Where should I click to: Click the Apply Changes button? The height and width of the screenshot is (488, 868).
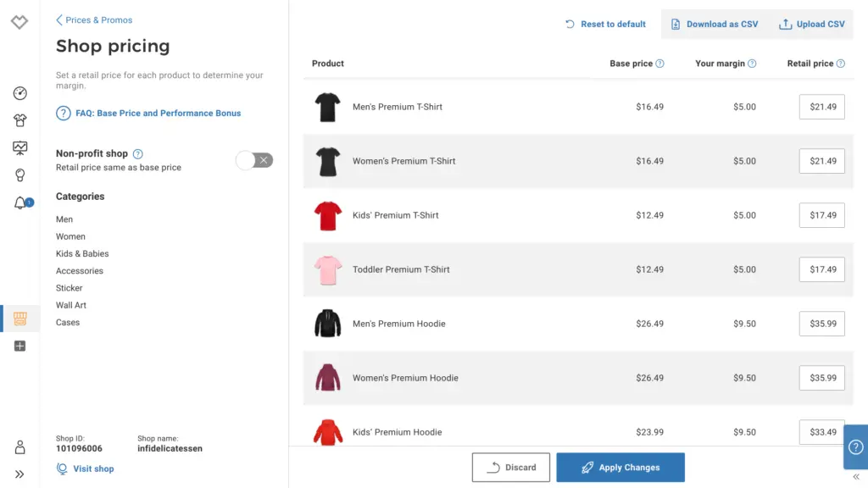620,468
